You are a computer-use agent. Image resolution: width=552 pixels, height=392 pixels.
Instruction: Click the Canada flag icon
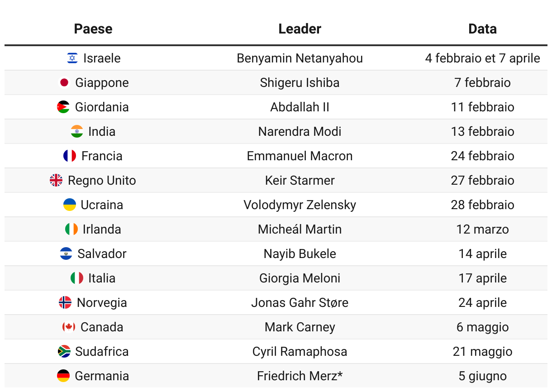69,327
